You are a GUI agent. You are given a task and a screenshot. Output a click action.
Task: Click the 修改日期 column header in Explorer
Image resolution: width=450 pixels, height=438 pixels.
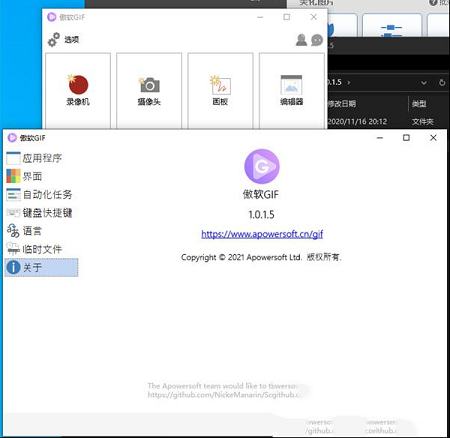click(341, 104)
